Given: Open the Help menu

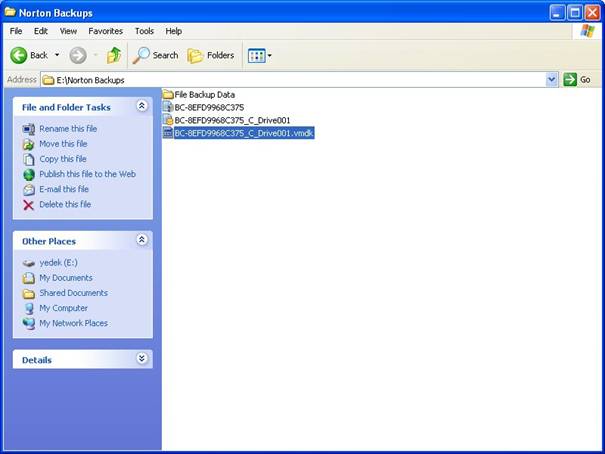Looking at the screenshot, I should coord(174,31).
